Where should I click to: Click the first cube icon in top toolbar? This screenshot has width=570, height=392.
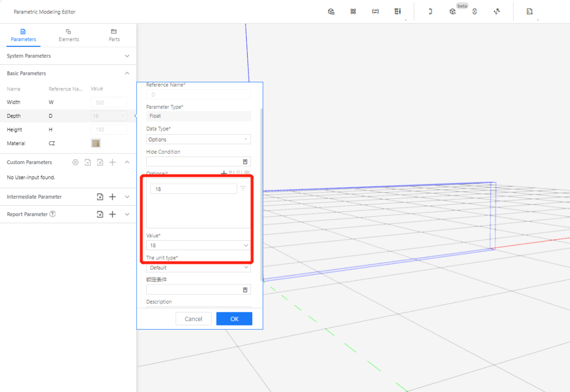coord(331,11)
